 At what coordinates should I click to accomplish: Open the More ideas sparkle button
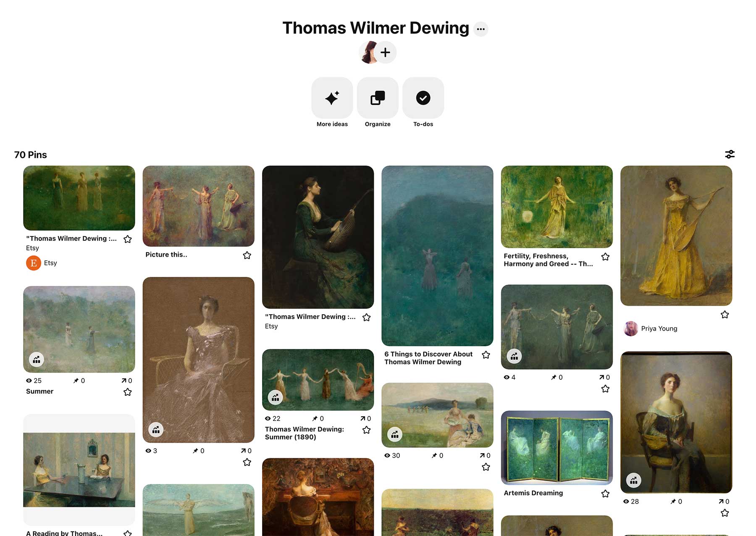332,98
